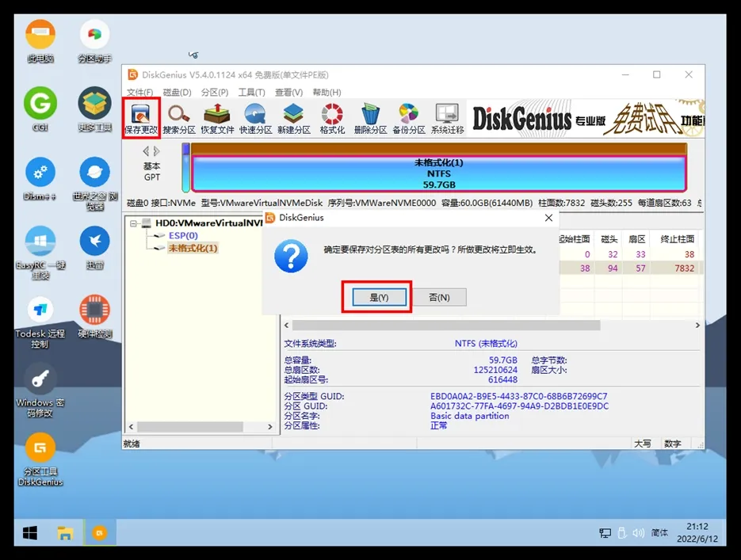Click the 保存更改 (Save Changes) toolbar icon
Screen dimensions: 741x560
(x=141, y=118)
